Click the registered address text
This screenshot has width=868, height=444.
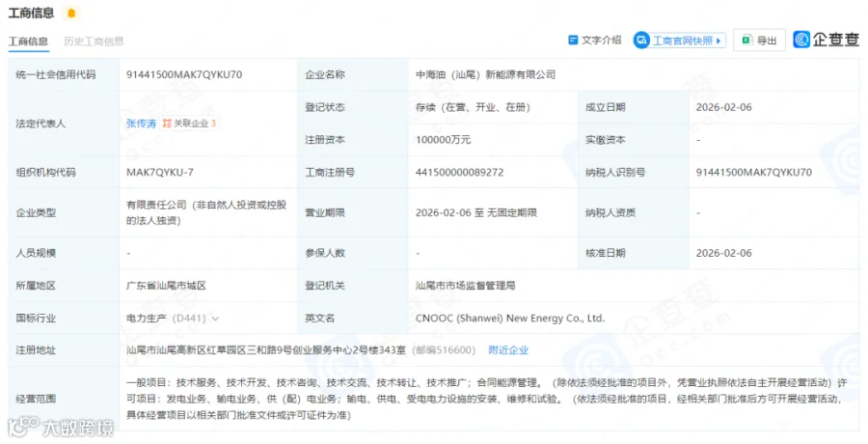266,349
